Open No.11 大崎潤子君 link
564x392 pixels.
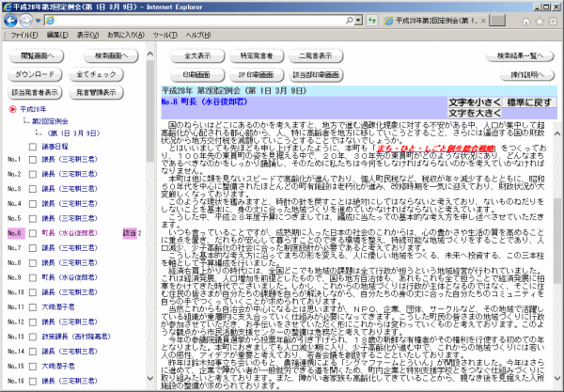point(58,307)
